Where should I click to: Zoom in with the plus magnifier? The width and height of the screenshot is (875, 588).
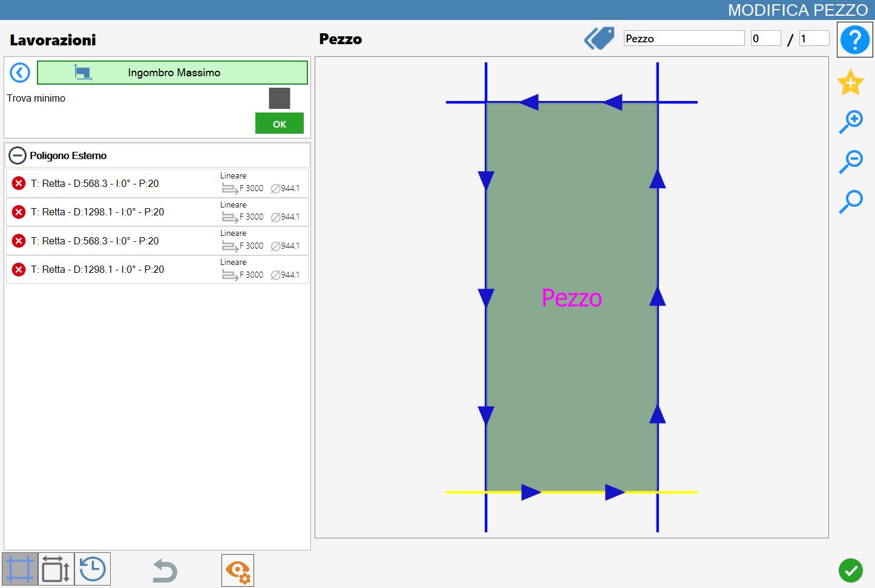850,122
